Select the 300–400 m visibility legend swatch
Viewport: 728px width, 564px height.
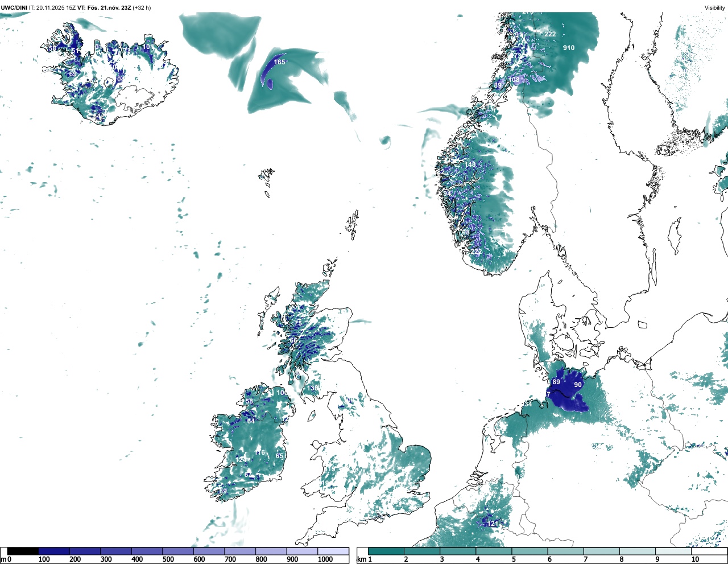click(x=116, y=551)
